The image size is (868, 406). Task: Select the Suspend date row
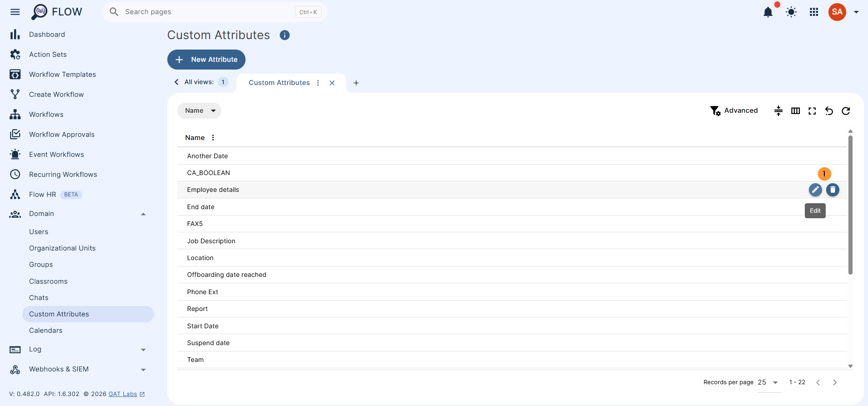(x=512, y=343)
